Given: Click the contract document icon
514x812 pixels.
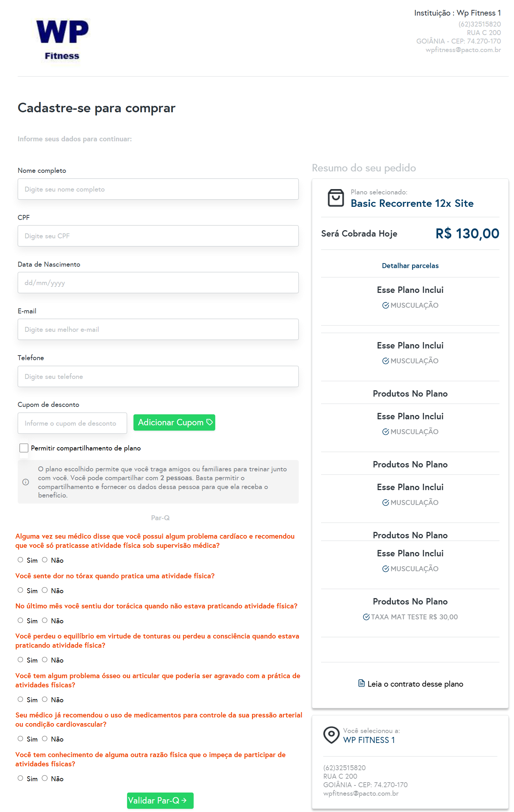Looking at the screenshot, I should click(x=361, y=683).
